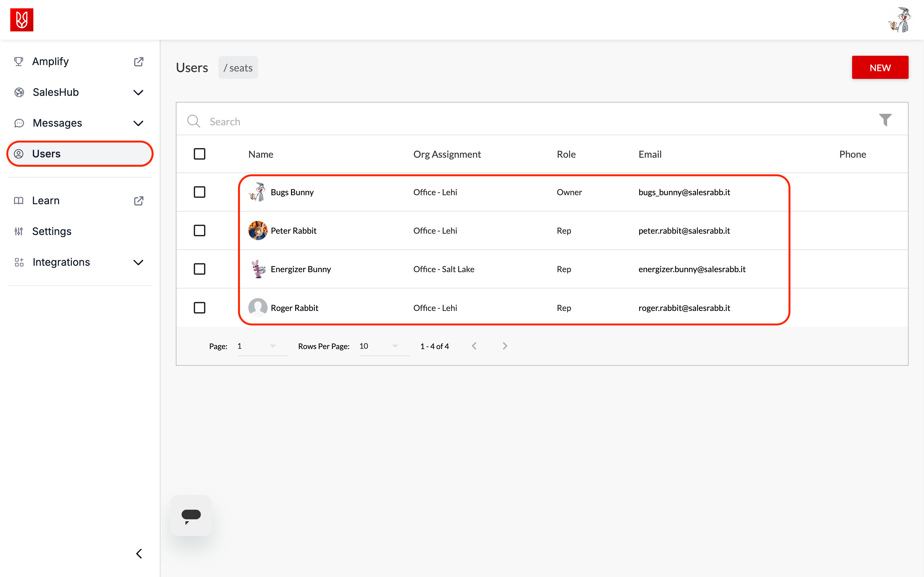Click the external link icon beside Amplify

click(139, 62)
